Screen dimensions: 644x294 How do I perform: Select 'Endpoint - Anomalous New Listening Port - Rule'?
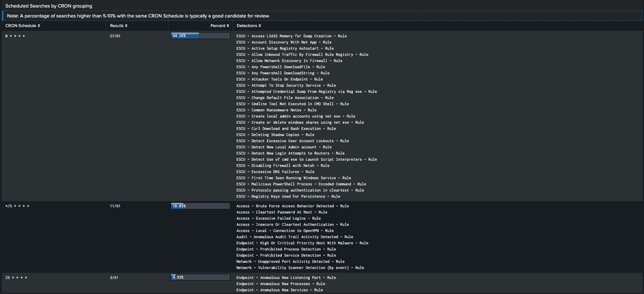coord(286,278)
